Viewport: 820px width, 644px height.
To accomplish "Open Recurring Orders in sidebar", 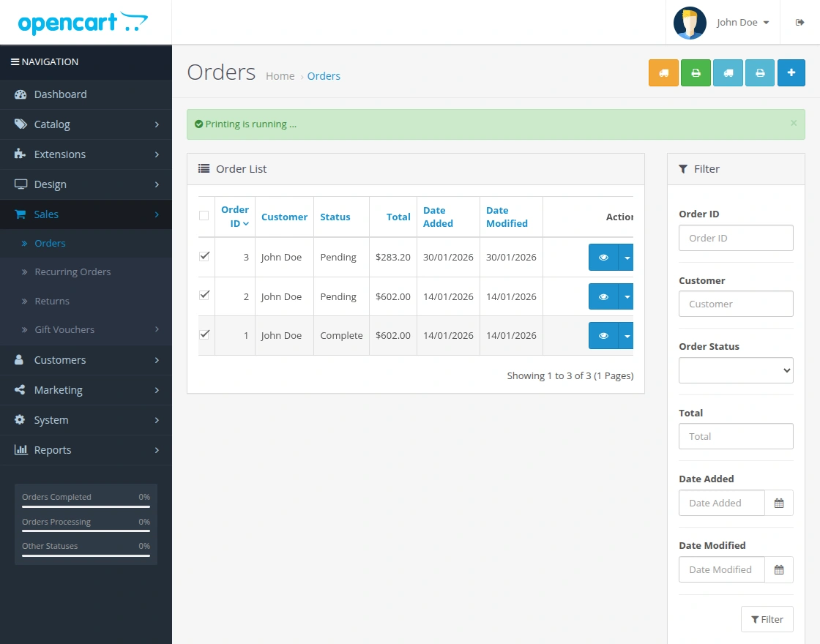I will tap(86, 272).
